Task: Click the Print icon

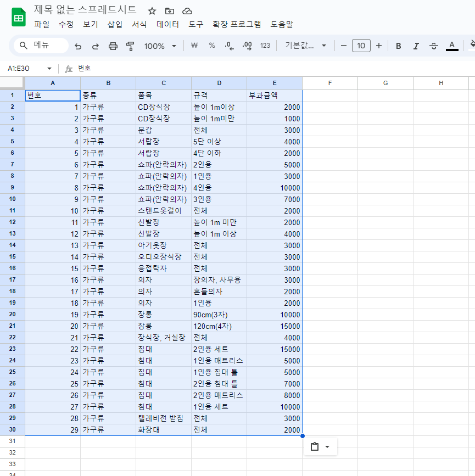Action: (114, 46)
